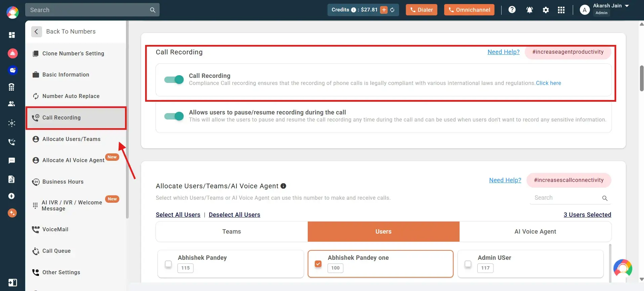Click the credits info icon

(353, 10)
